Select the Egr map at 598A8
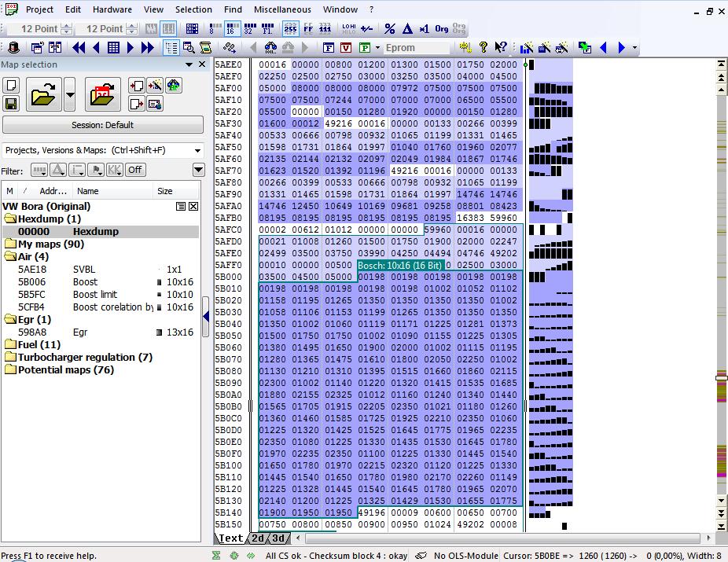The image size is (728, 562). tap(101, 332)
